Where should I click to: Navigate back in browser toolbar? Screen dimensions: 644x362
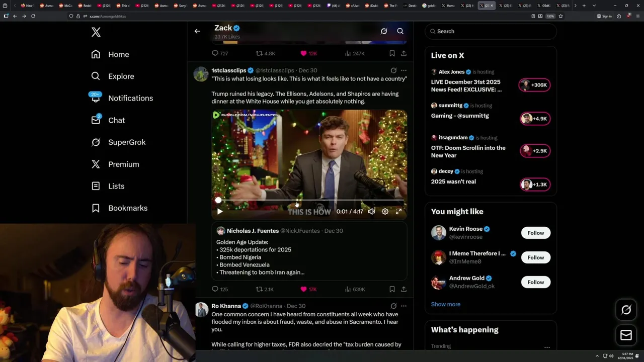click(15, 16)
